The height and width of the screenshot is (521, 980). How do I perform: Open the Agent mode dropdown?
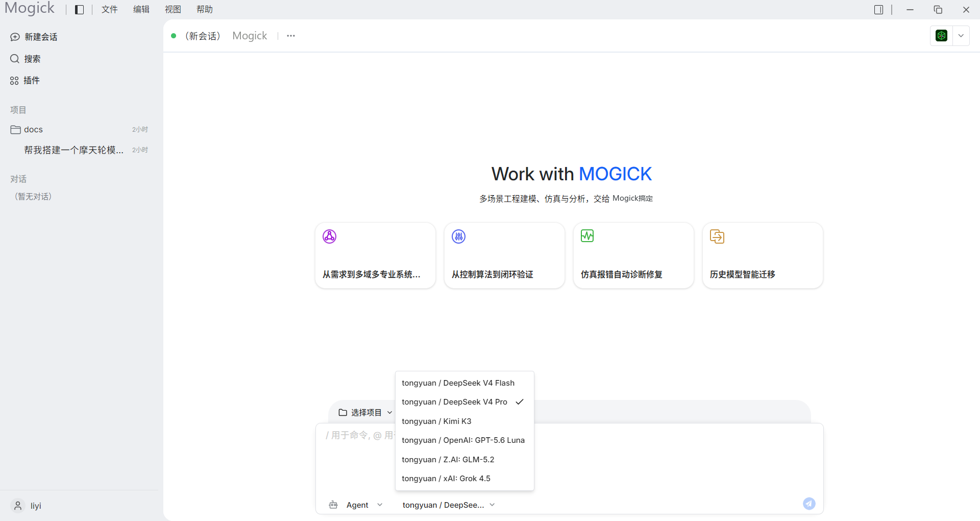tap(364, 505)
